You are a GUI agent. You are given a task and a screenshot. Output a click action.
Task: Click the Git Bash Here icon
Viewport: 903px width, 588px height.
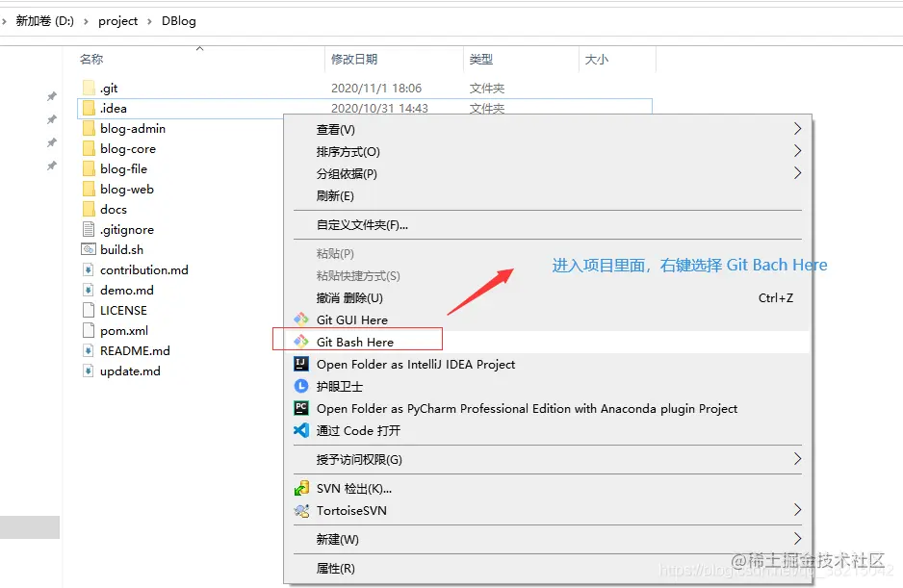pyautogui.click(x=301, y=342)
